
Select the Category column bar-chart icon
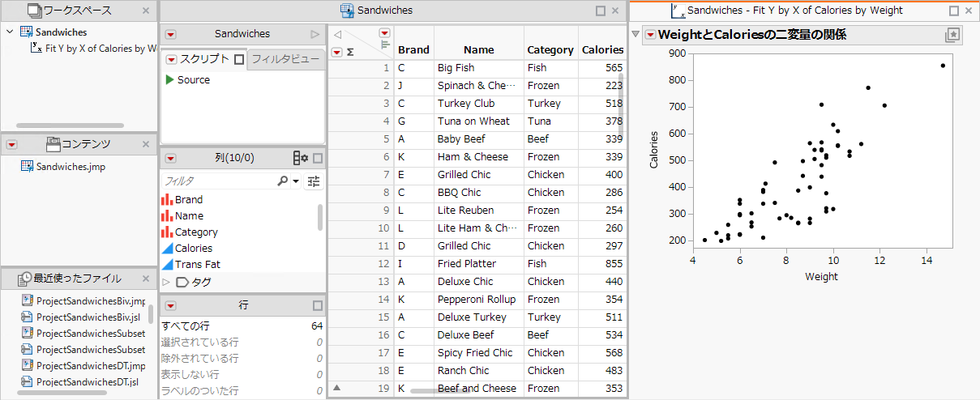coord(167,232)
